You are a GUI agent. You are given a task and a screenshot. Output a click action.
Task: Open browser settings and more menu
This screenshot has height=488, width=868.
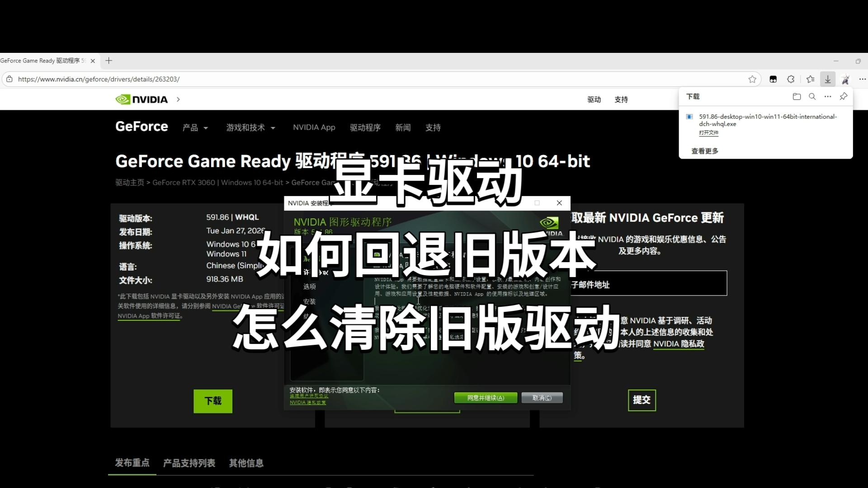click(863, 79)
